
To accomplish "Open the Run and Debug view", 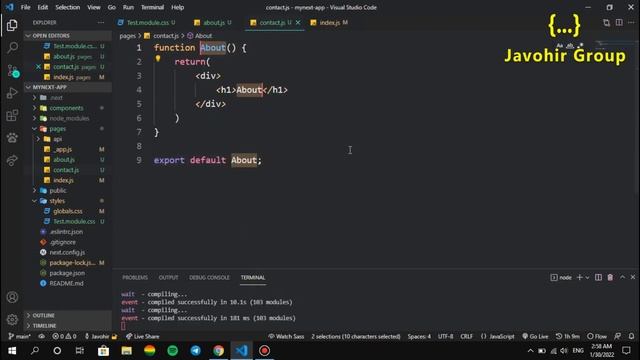I will pyautogui.click(x=12, y=93).
